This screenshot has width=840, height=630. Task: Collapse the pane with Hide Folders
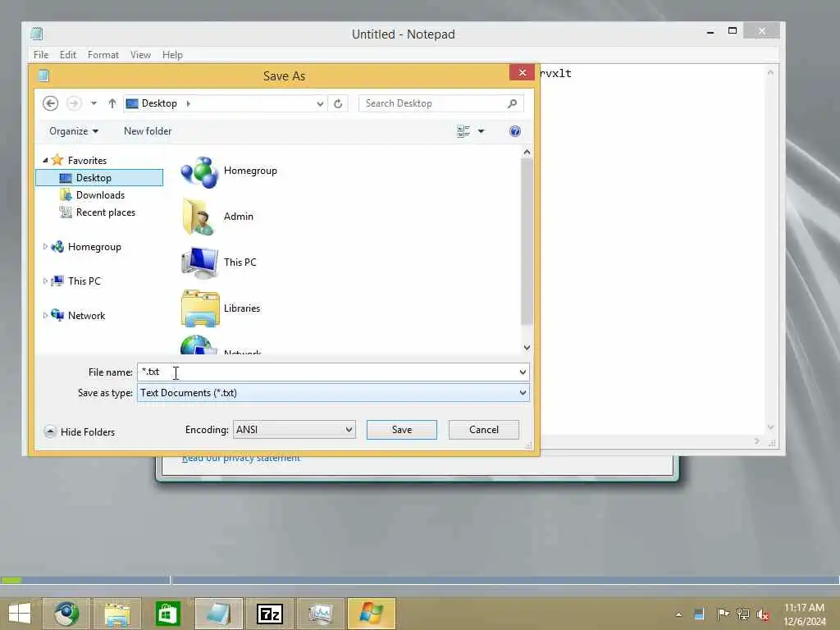80,431
